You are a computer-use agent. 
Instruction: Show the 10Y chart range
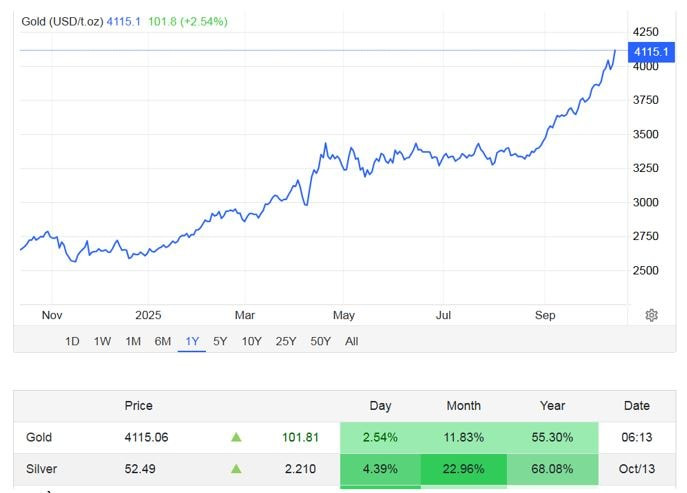(252, 341)
